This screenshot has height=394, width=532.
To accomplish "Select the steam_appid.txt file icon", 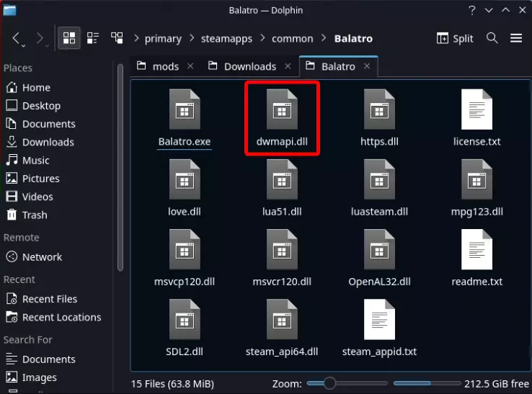I will coord(379,319).
